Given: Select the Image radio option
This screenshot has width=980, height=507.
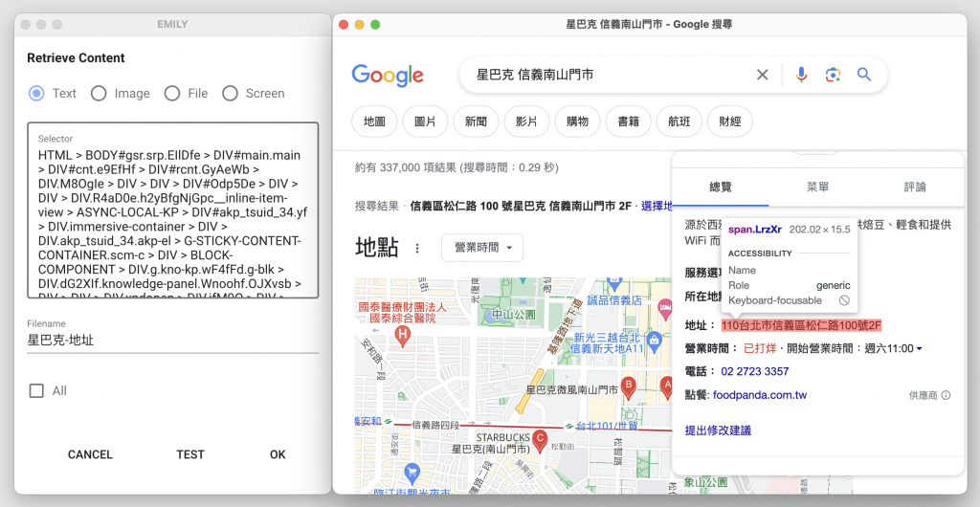Looking at the screenshot, I should (99, 94).
